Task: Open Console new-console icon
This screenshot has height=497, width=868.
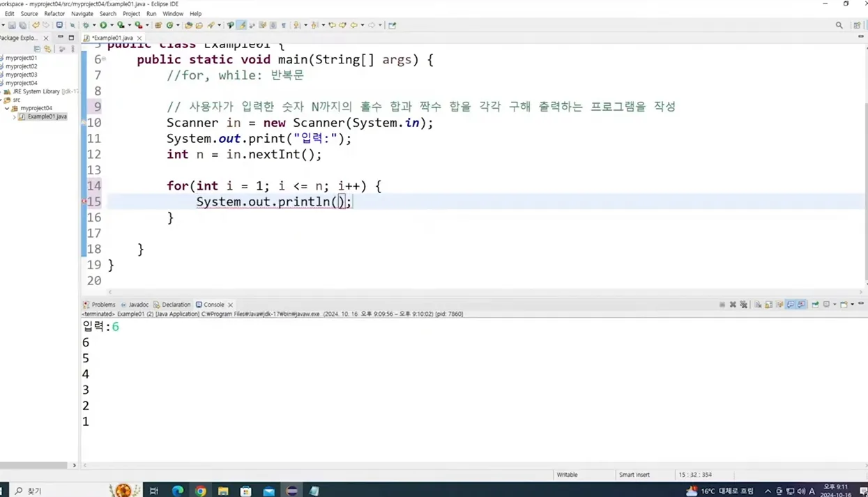Action: (x=844, y=305)
